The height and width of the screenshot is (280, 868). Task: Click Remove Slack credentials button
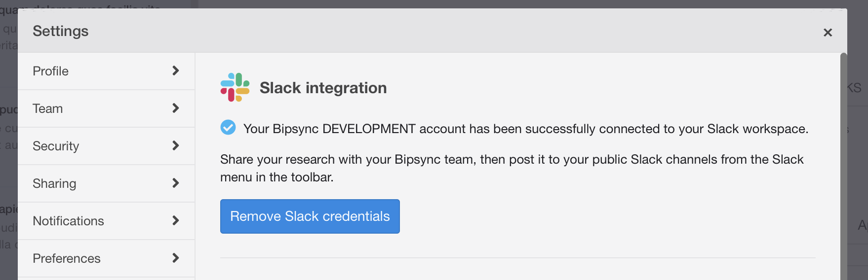coord(310,216)
